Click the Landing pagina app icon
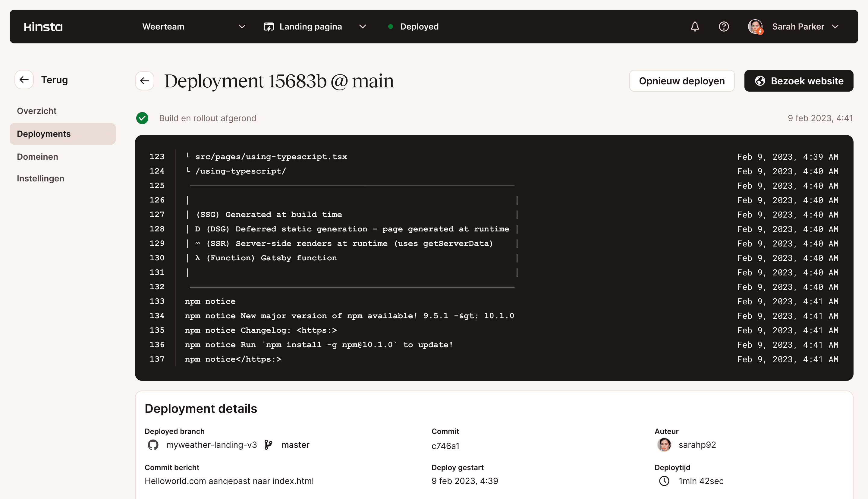 click(x=269, y=27)
